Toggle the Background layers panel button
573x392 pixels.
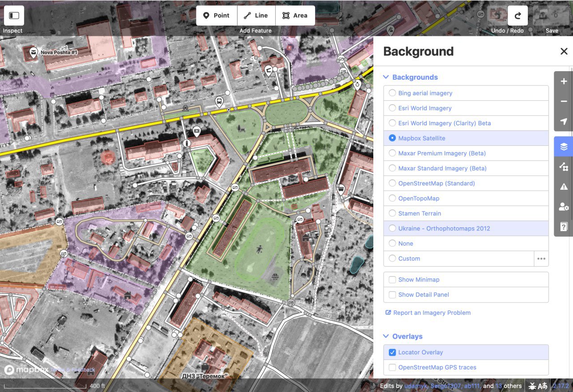click(x=564, y=147)
